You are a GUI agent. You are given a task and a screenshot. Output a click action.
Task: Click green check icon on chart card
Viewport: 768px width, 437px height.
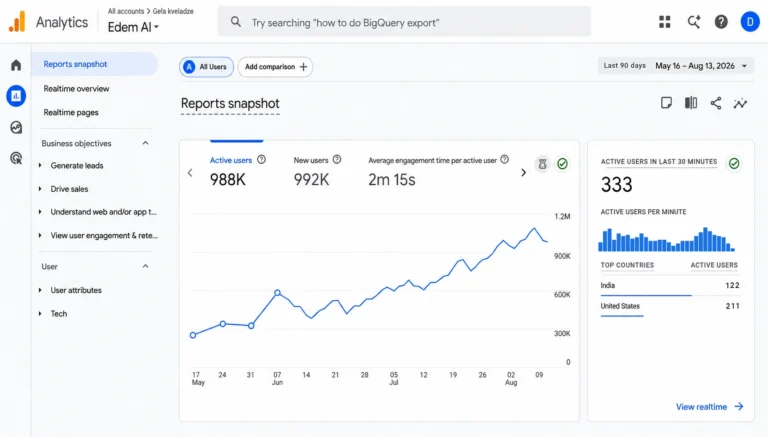pos(562,164)
